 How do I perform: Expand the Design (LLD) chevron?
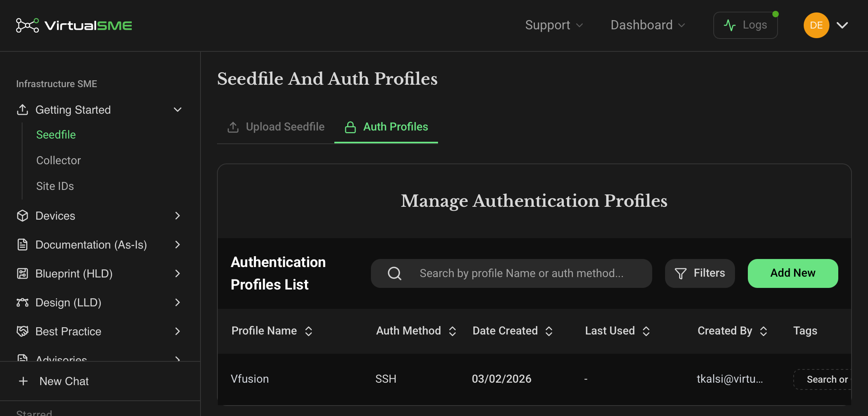tap(178, 302)
